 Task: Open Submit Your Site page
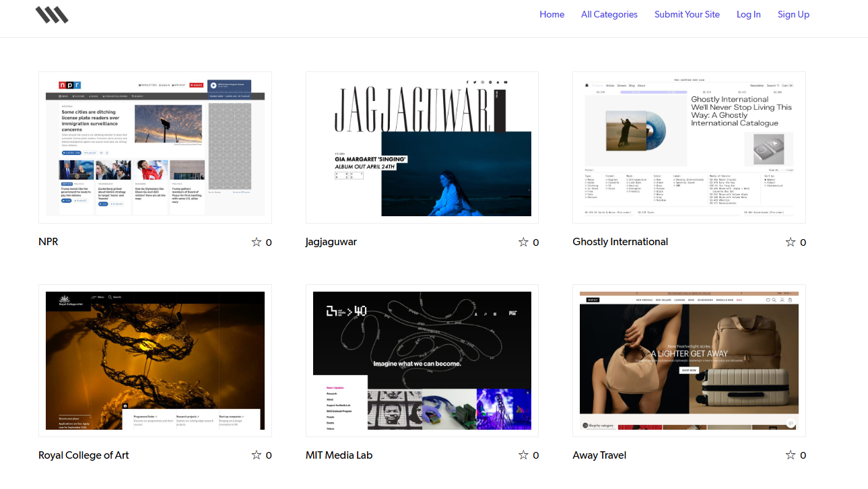pos(687,14)
